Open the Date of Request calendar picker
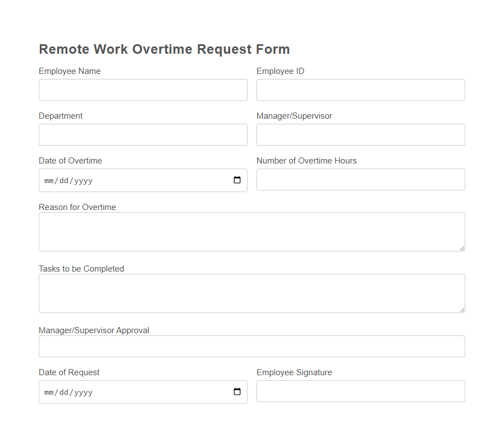 pos(237,392)
